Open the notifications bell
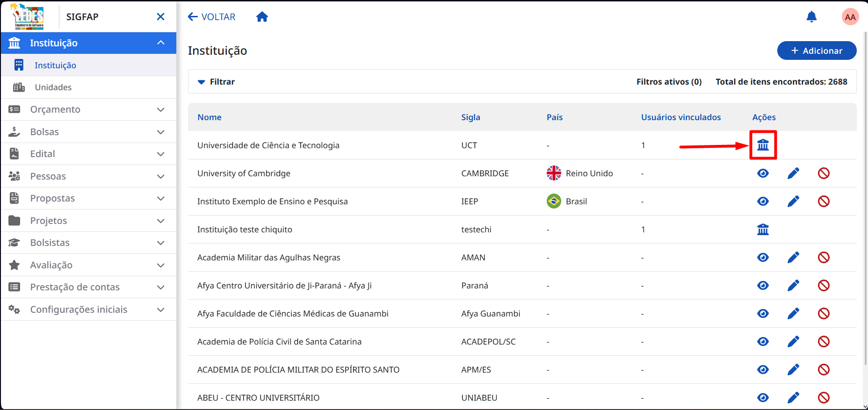The height and width of the screenshot is (410, 868). 811,17
